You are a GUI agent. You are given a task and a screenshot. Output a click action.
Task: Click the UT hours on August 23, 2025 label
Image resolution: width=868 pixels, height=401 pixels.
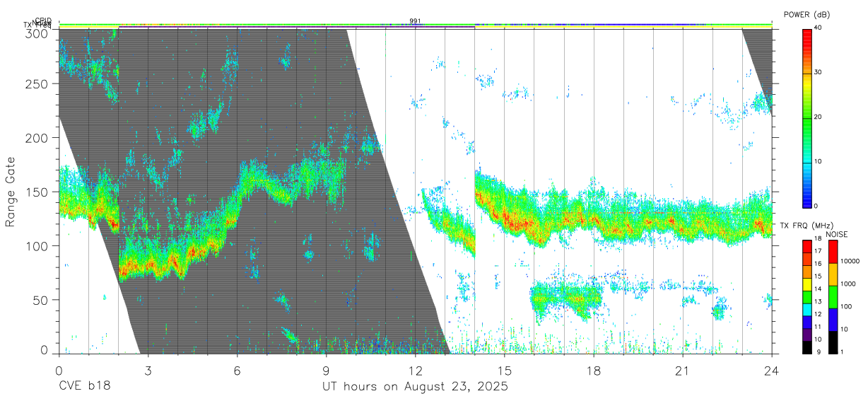[x=416, y=387]
